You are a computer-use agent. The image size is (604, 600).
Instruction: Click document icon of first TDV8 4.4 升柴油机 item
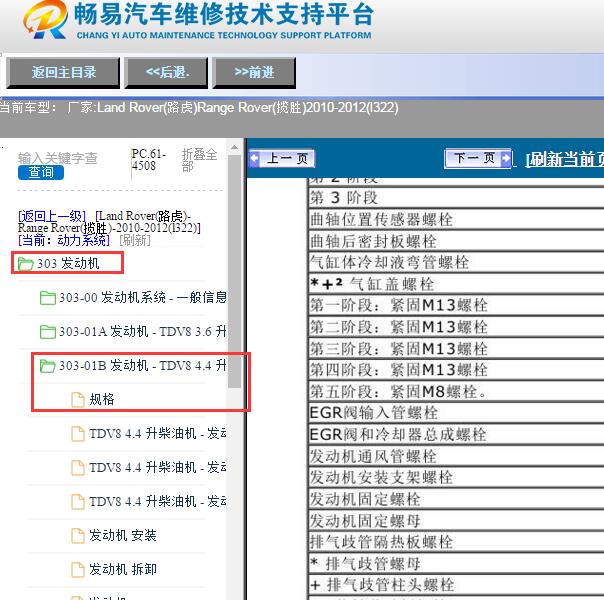point(78,434)
